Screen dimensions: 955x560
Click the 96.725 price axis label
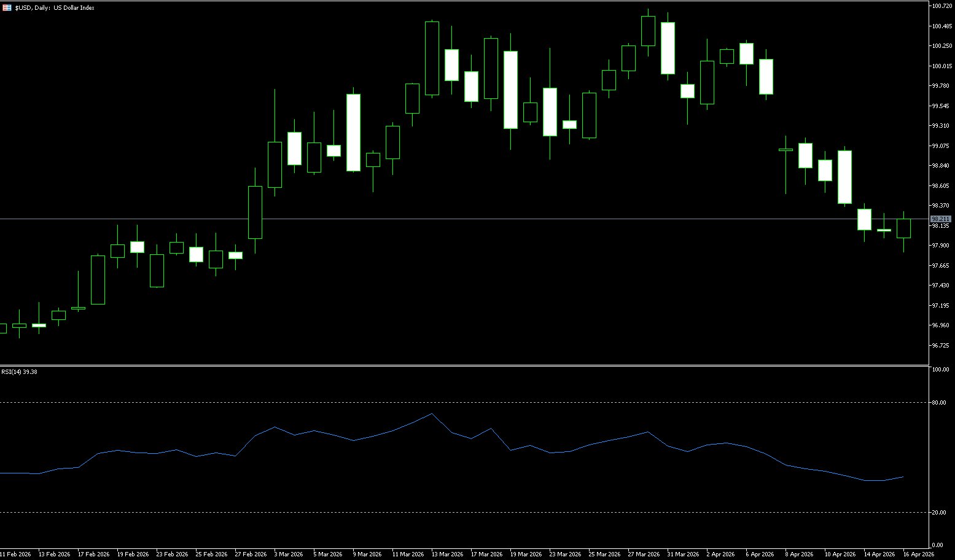tap(940, 346)
